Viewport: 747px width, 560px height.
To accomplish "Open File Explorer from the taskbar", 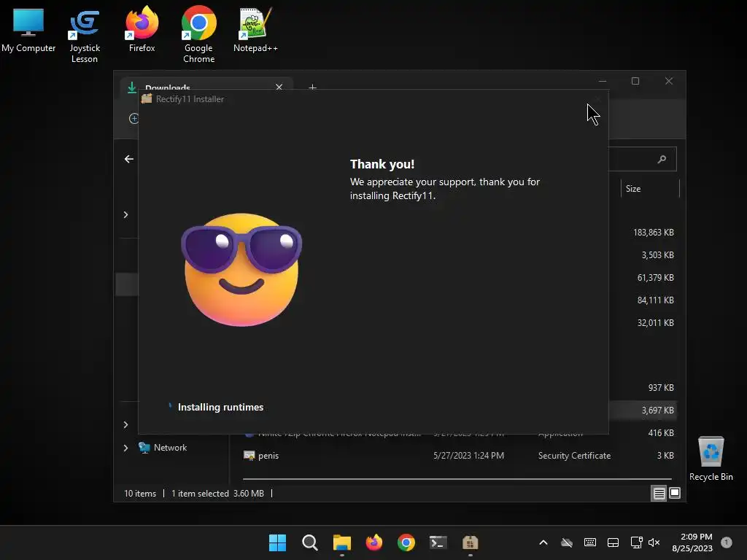I will [341, 542].
